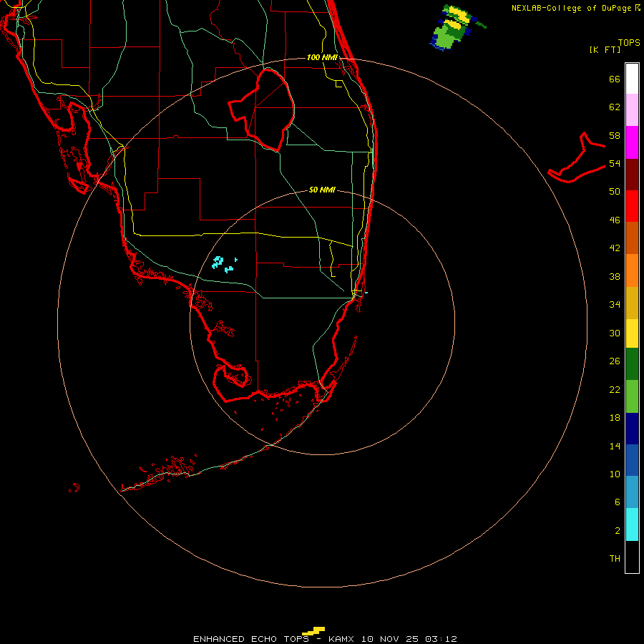Select the 2 scale value
Viewport: 644px width, 644px height.
coord(617,531)
